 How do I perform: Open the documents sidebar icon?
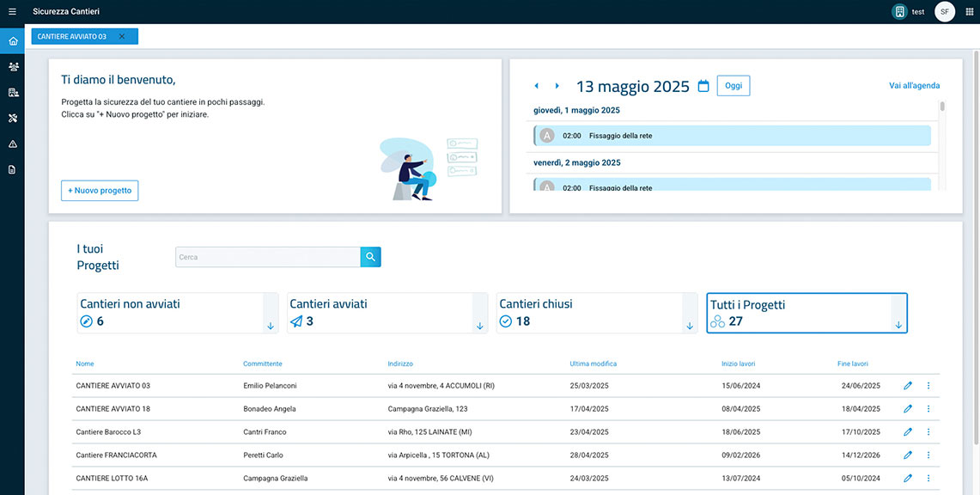click(x=13, y=169)
